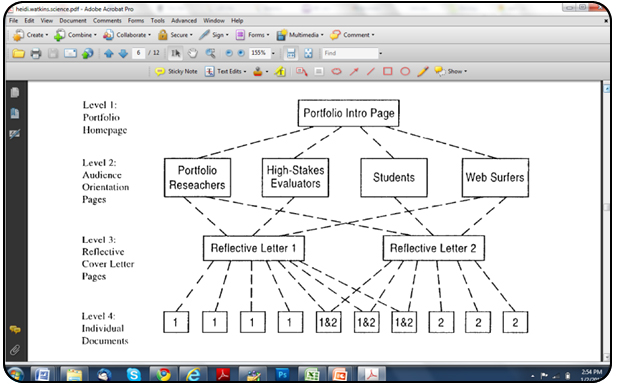
Task: Choose the Highlight Text tool icon
Action: coord(280,71)
